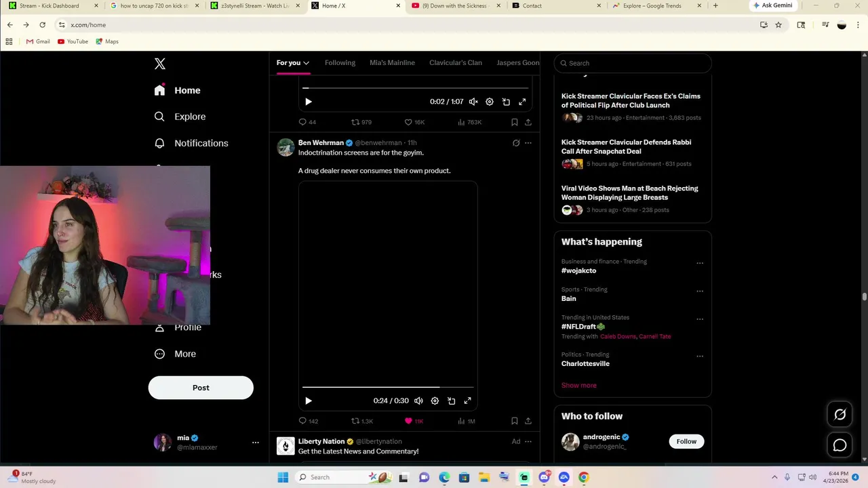Image resolution: width=868 pixels, height=488 pixels.
Task: Open Notifications in the sidebar
Action: (191, 143)
